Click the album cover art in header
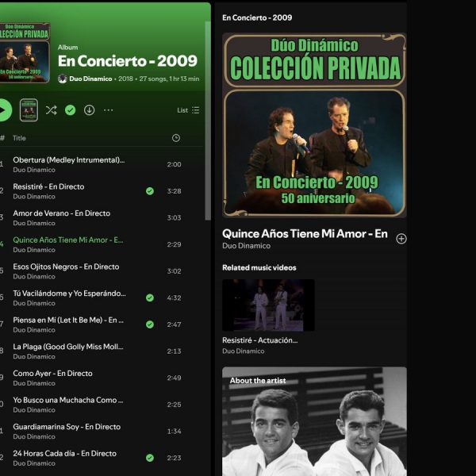 25,52
